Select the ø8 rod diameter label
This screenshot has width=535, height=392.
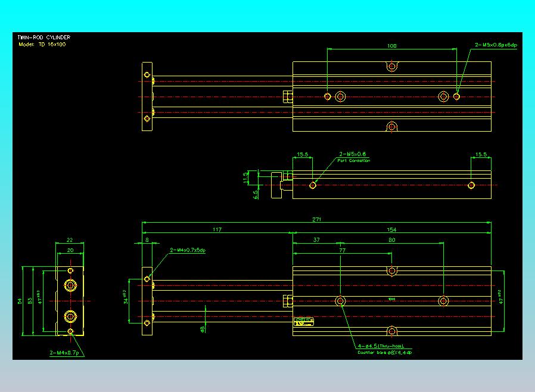[202, 329]
